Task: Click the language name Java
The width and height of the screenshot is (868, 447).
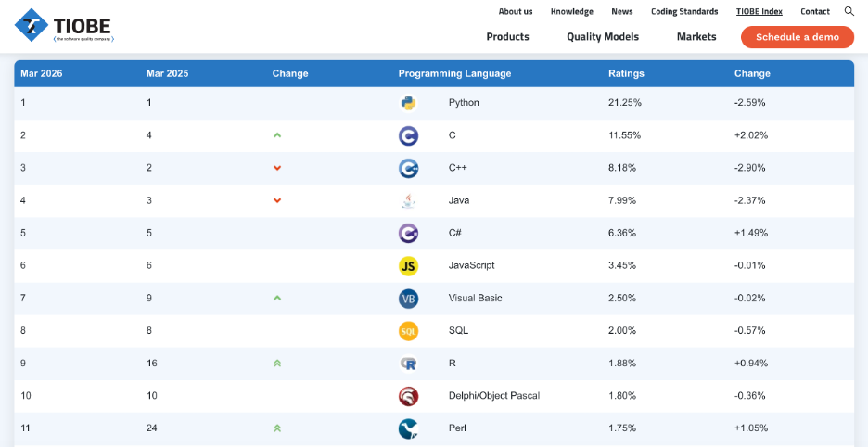Action: tap(459, 200)
